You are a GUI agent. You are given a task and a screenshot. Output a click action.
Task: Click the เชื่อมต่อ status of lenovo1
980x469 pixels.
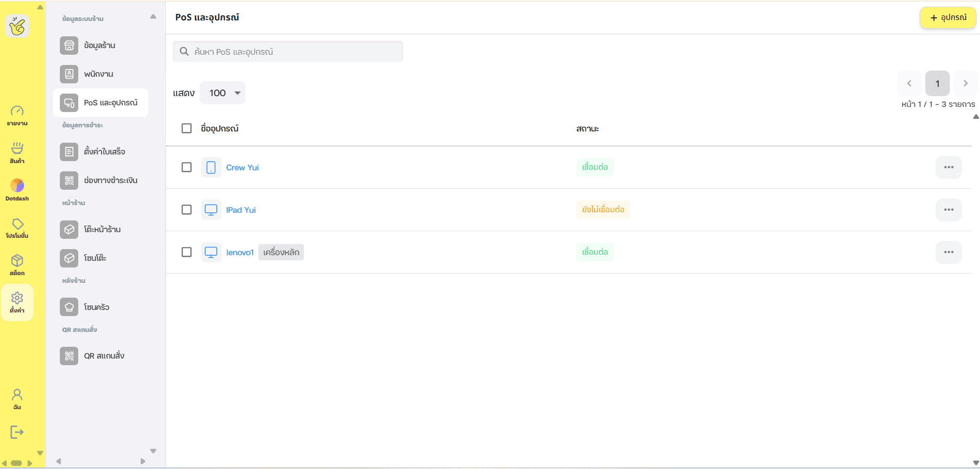coord(595,252)
